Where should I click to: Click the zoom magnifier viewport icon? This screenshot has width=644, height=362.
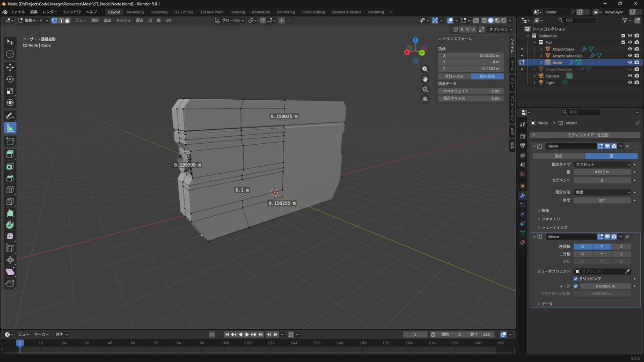[x=425, y=69]
